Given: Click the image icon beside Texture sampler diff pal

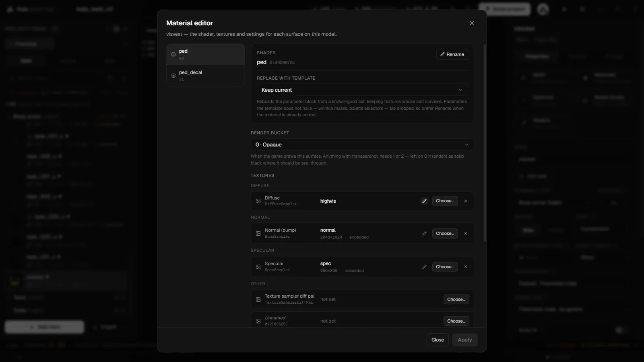Looking at the screenshot, I should [258, 299].
